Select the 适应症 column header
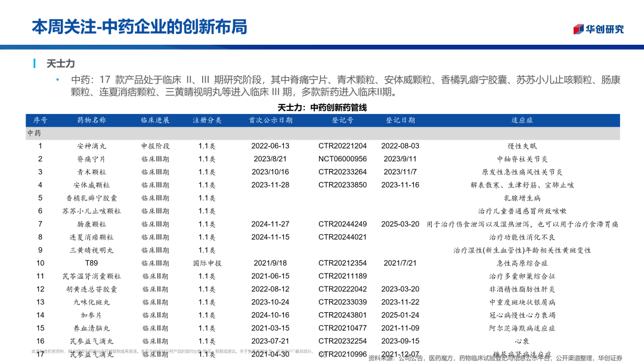This screenshot has width=644, height=363. pyautogui.click(x=522, y=121)
